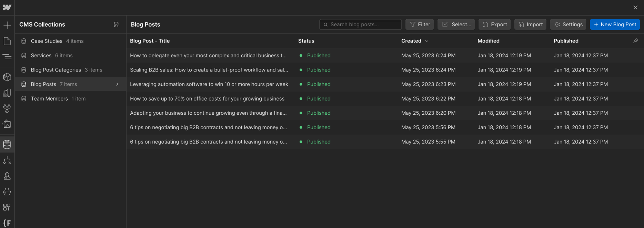Open the CMS database icon in sidebar
This screenshot has width=644, height=228.
pos(7,144)
